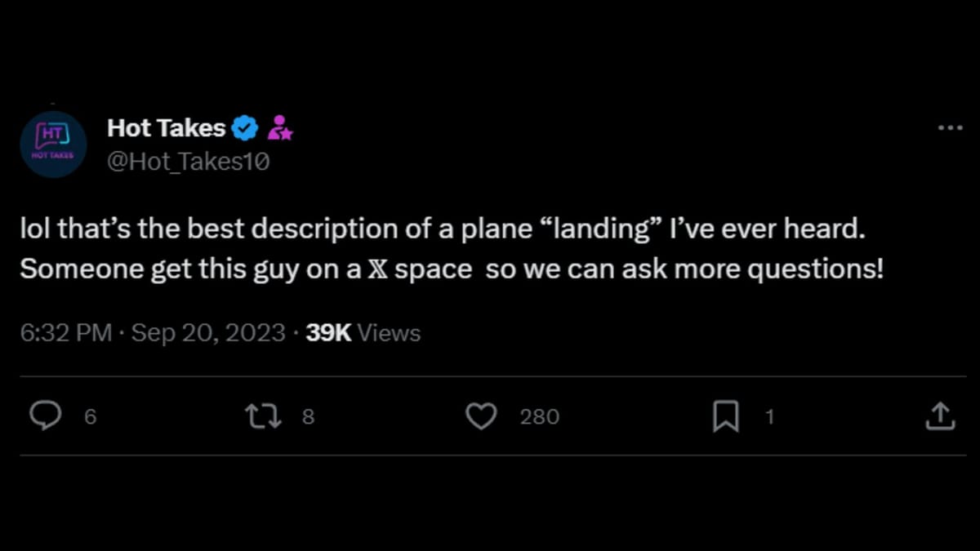Click the bookmark count of 1
This screenshot has width=980, height=551.
(x=768, y=417)
